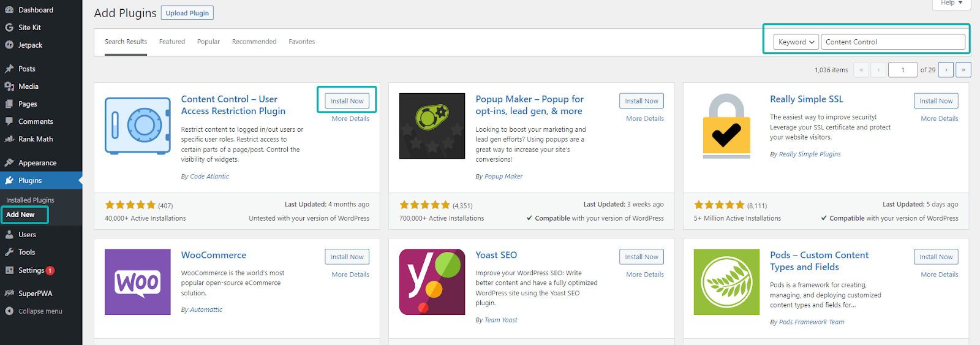Switch to the Favorites tab

click(x=302, y=42)
